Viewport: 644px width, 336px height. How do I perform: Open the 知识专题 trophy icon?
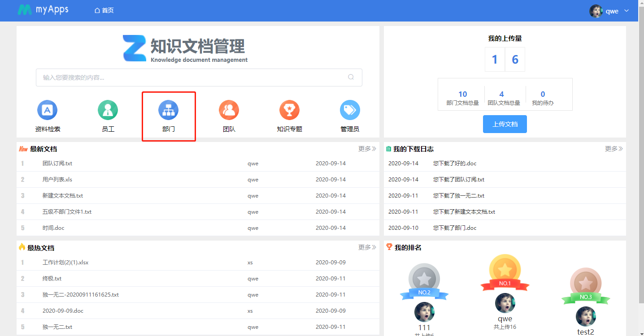click(289, 110)
